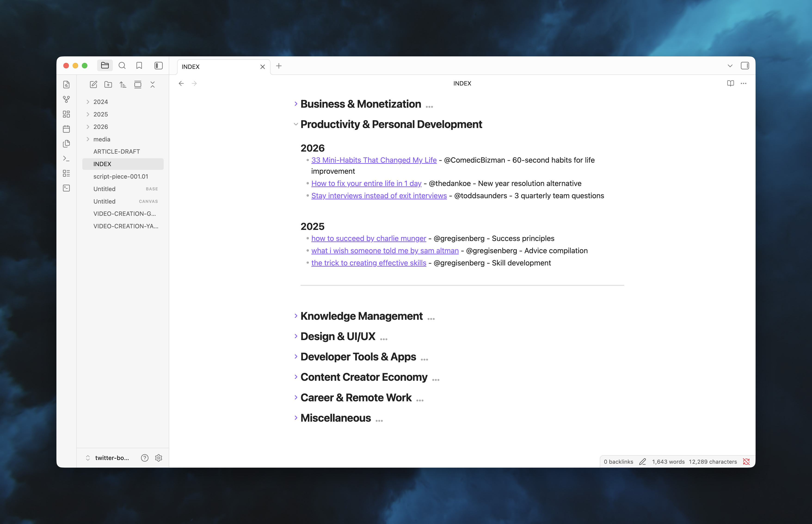Open the bookmarks panel icon

coord(139,66)
